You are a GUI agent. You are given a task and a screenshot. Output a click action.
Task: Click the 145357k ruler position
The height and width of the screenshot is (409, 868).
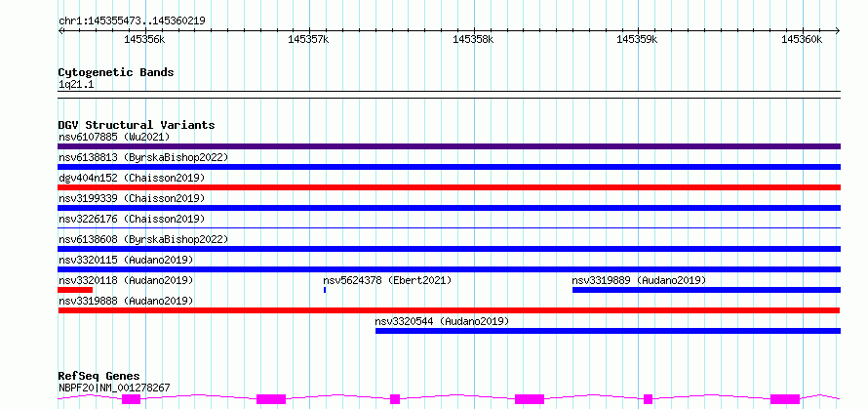coord(309,40)
